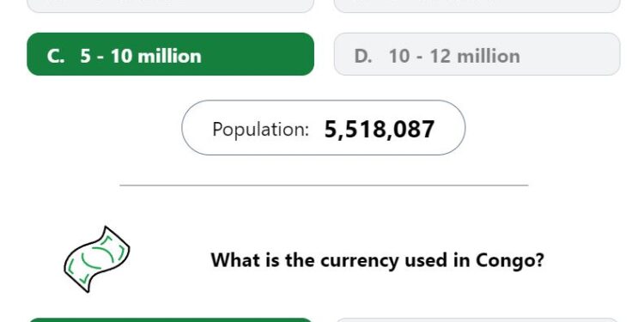Image resolution: width=644 pixels, height=322 pixels.
Task: Click the letter "D." in the gray option
Action: (x=362, y=56)
